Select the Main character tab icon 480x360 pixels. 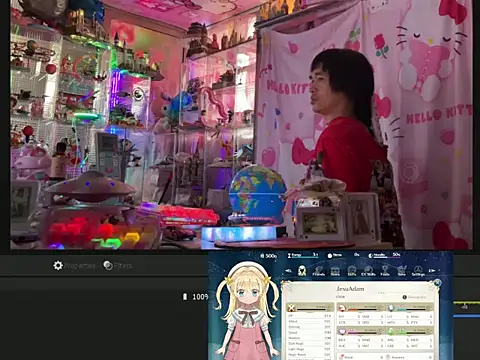point(302,270)
